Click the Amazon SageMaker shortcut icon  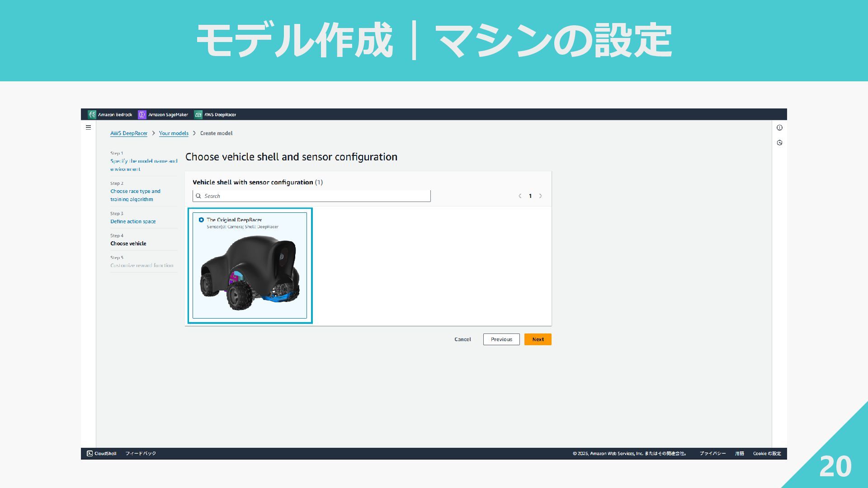tap(142, 115)
